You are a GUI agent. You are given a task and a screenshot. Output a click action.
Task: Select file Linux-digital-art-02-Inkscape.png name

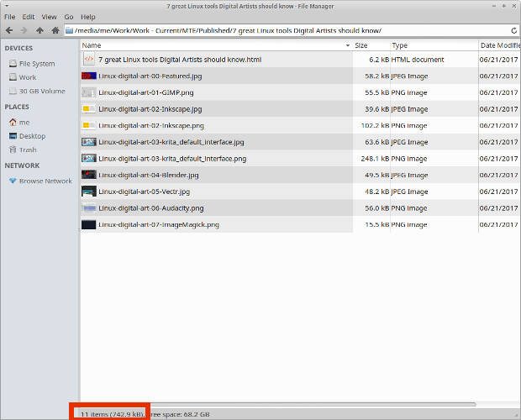pos(151,125)
